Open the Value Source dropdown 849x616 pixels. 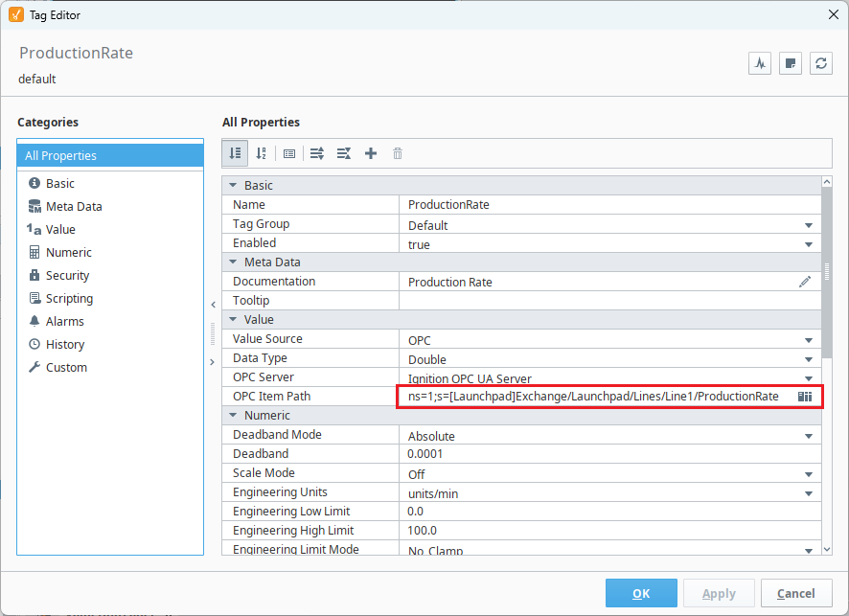pos(808,340)
